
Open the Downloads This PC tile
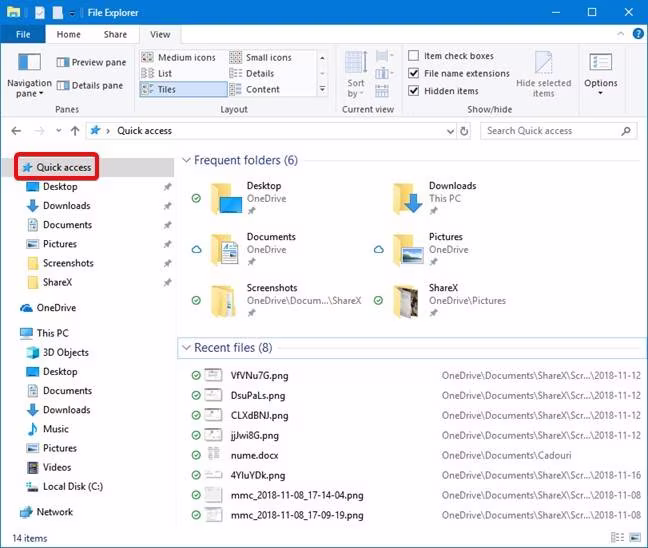434,199
